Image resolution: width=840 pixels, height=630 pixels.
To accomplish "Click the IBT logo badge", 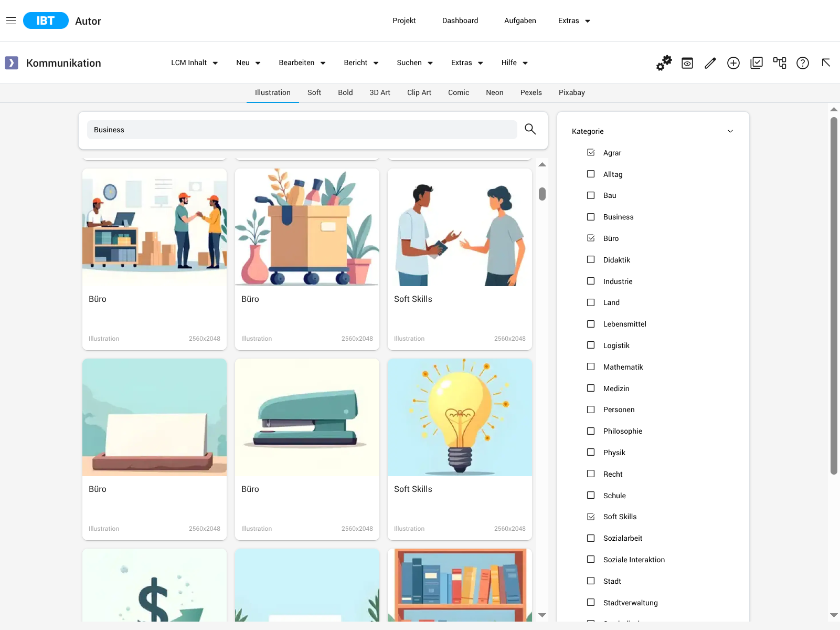I will point(46,20).
